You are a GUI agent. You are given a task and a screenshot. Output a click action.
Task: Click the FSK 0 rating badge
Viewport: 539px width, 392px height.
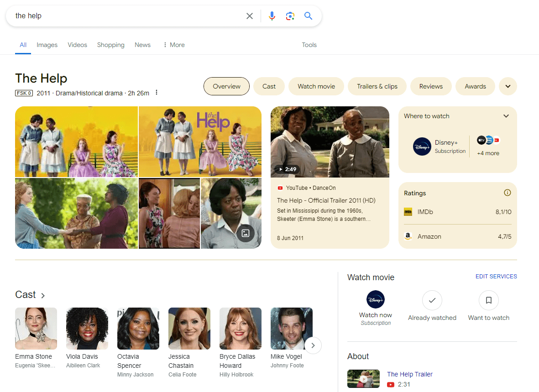pyautogui.click(x=24, y=93)
